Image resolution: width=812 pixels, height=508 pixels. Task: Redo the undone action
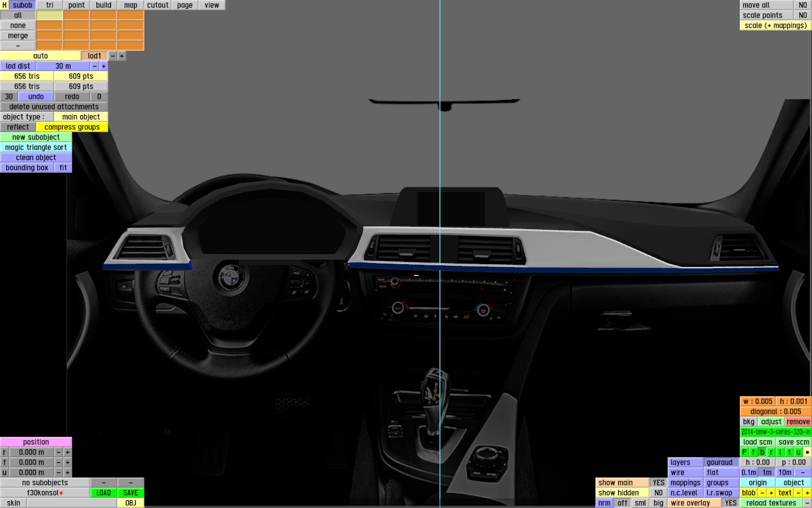[x=72, y=97]
